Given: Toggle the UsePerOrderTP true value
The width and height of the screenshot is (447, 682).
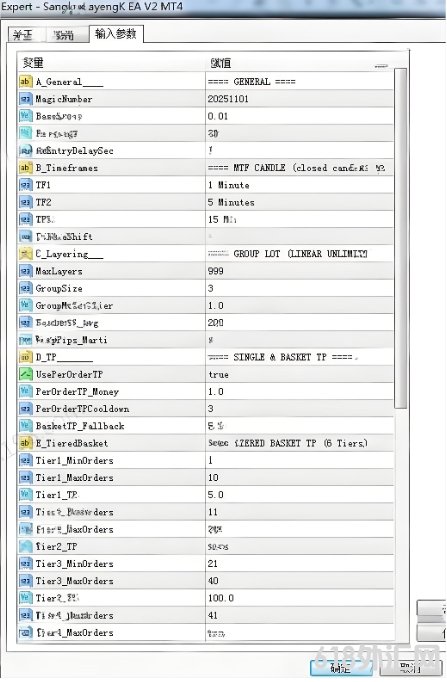Looking at the screenshot, I should click(x=300, y=374).
